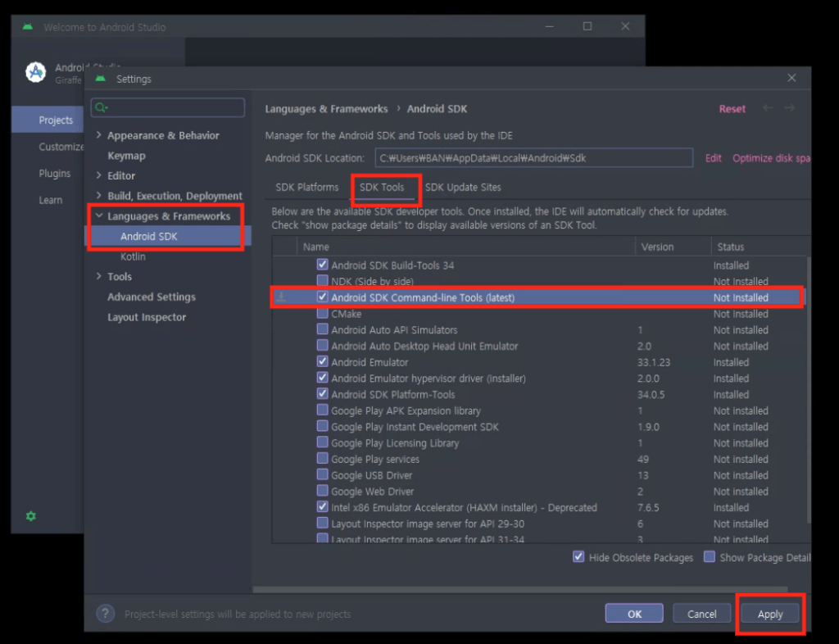Click the settings gear icon in Welcome window

pyautogui.click(x=31, y=516)
